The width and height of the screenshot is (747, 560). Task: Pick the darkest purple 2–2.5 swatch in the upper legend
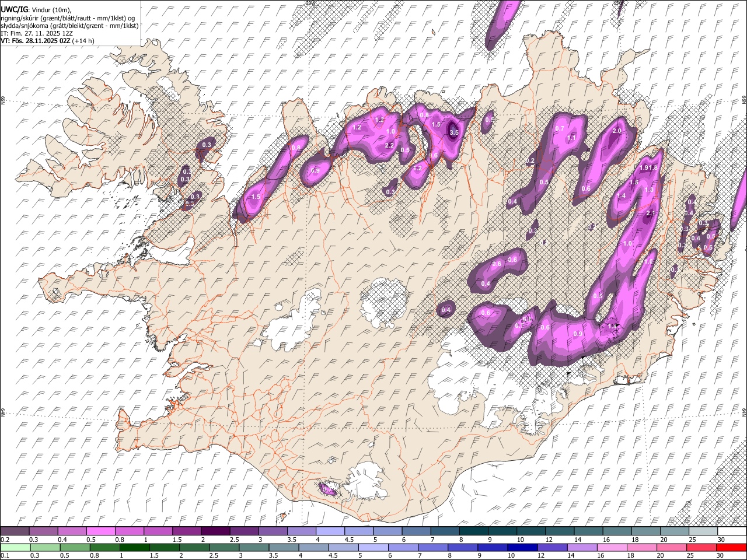pyautogui.click(x=215, y=531)
